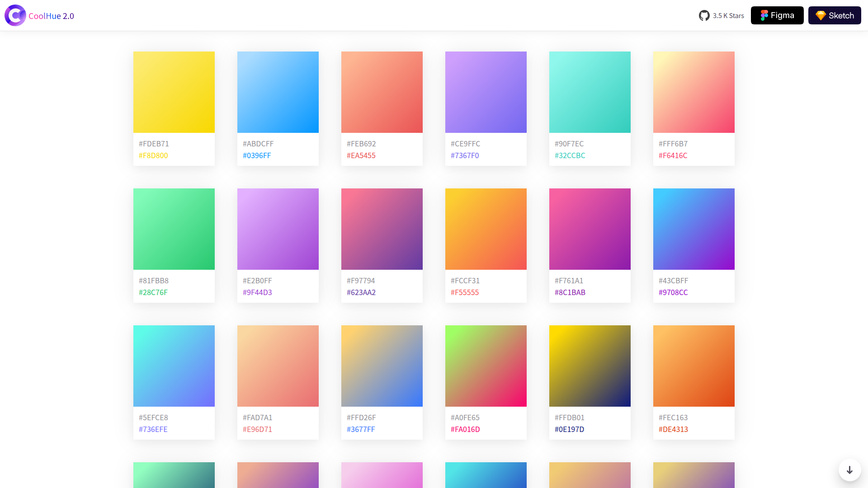
Task: Copy hex code #5EFCE8
Action: coord(153,418)
